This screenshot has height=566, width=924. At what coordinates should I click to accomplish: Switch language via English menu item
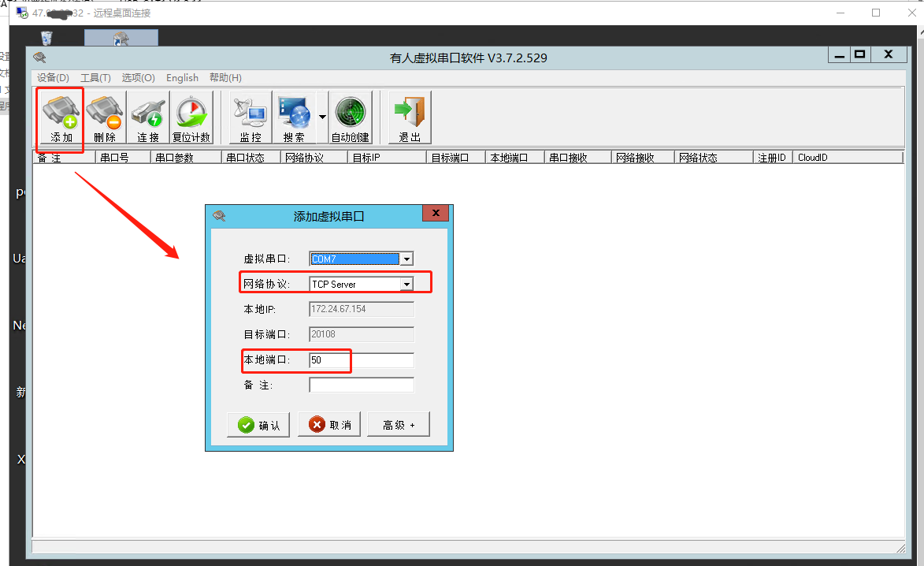tap(182, 78)
